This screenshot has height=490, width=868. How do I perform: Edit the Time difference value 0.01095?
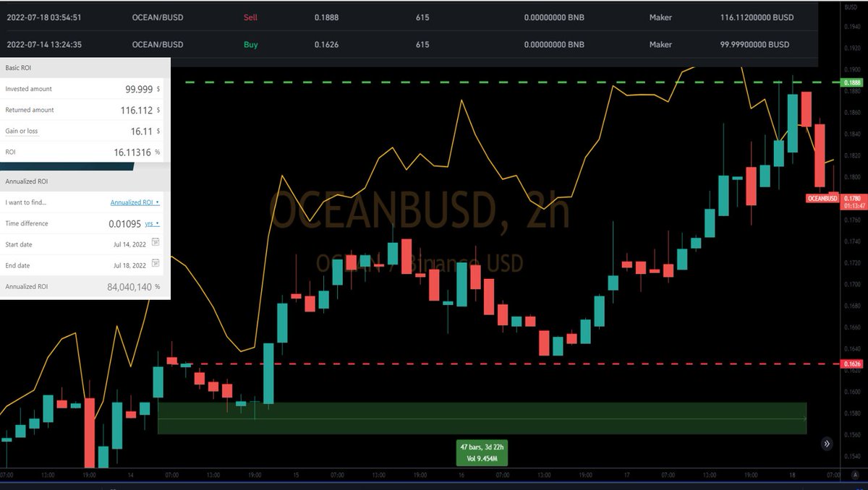(x=124, y=223)
